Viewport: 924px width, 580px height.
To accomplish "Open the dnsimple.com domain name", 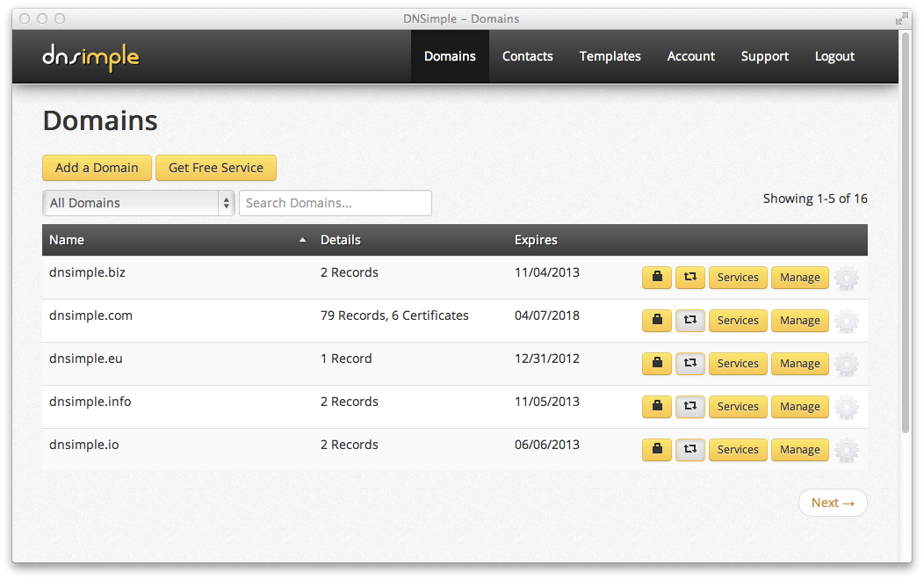I will tap(90, 315).
